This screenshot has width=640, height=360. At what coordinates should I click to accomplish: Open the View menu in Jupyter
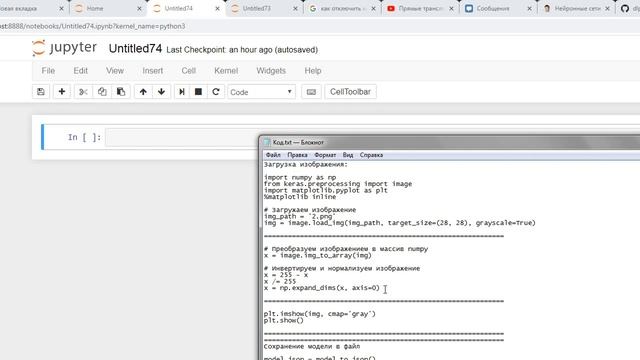tap(115, 71)
